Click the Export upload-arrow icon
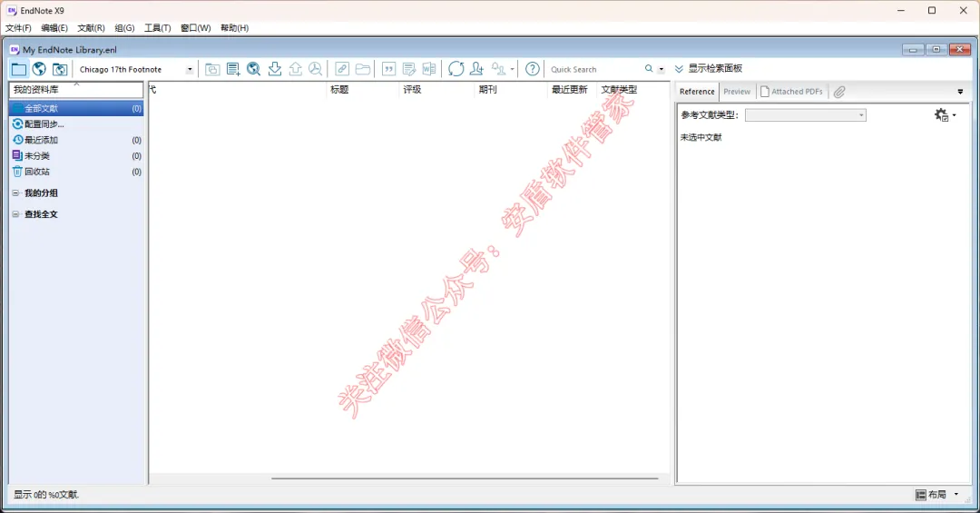This screenshot has width=980, height=513. click(x=296, y=69)
